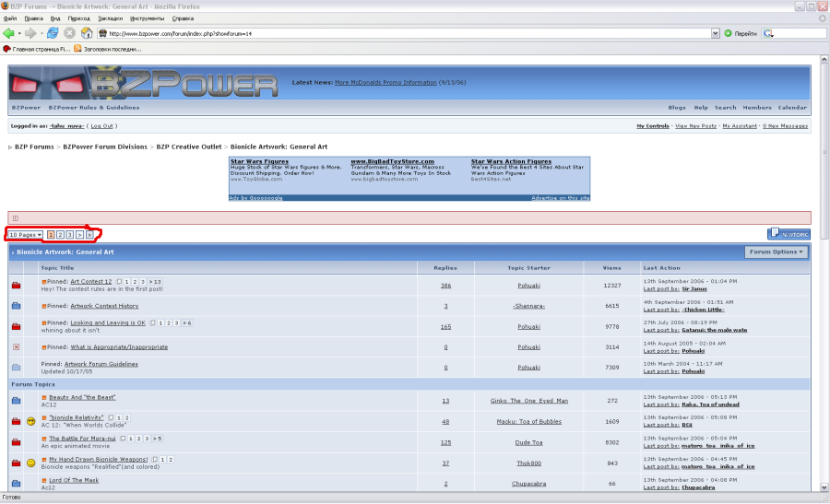Open the Members link
This screenshot has width=830, height=504.
pyautogui.click(x=757, y=108)
